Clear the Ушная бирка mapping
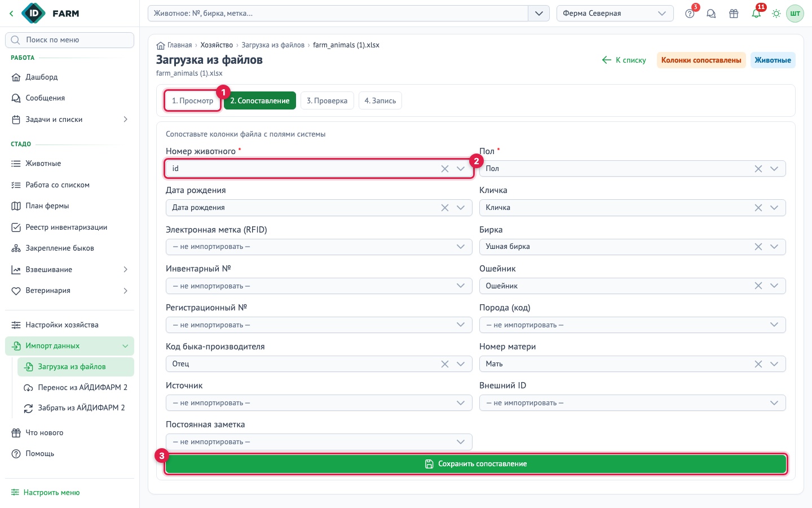Image resolution: width=812 pixels, height=508 pixels. tap(758, 247)
